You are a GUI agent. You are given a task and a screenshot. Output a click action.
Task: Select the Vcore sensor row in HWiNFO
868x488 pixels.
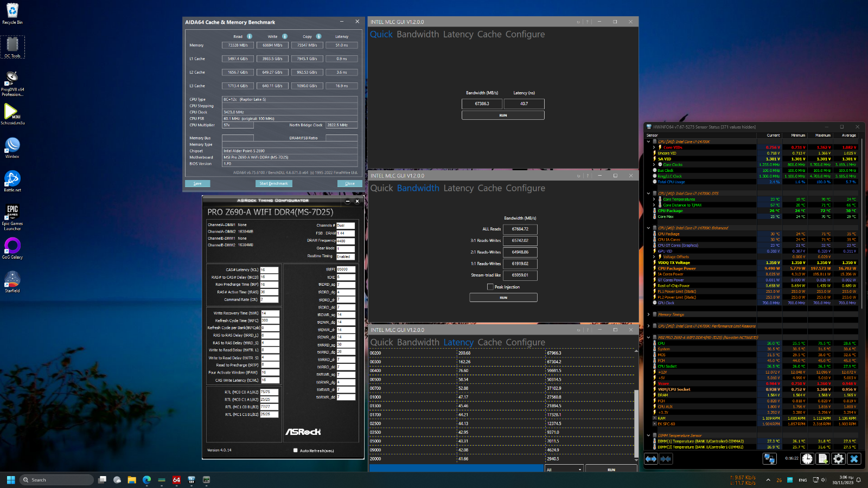tap(754, 383)
